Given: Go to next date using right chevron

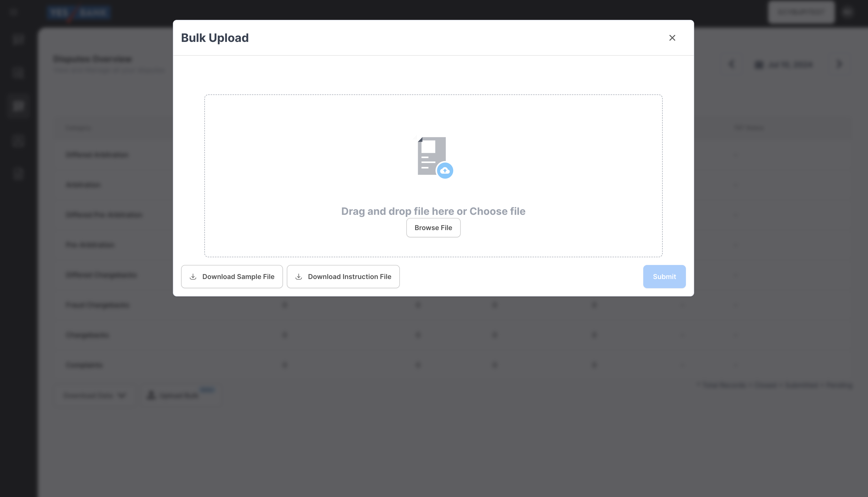Looking at the screenshot, I should pyautogui.click(x=839, y=64).
